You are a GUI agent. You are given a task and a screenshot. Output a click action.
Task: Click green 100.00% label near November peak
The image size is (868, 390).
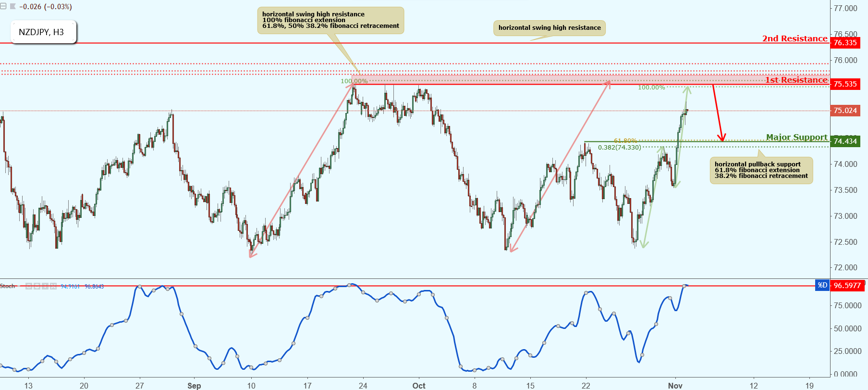(x=651, y=87)
